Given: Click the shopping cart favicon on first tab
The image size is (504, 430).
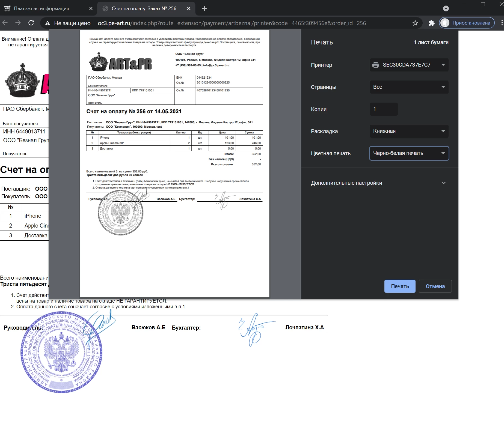Looking at the screenshot, I should point(7,8).
